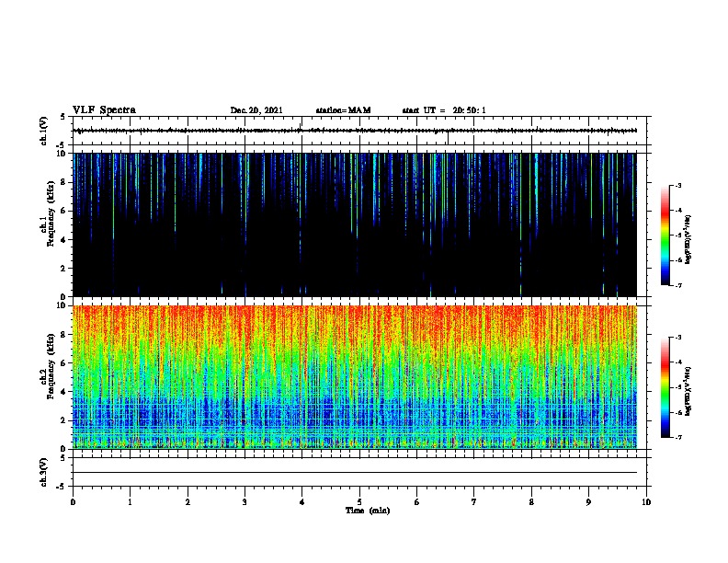The width and height of the screenshot is (728, 563).
Task: Click the "-7" label on lower color bar
Action: (677, 438)
